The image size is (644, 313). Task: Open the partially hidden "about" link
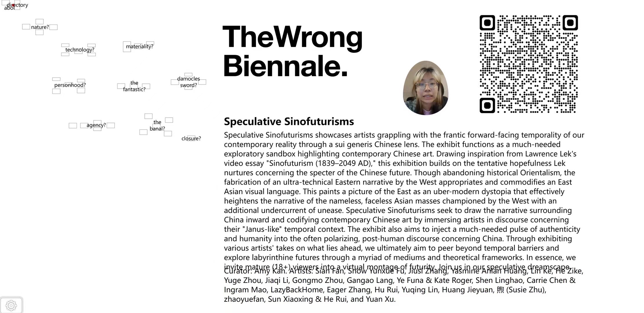click(x=8, y=8)
